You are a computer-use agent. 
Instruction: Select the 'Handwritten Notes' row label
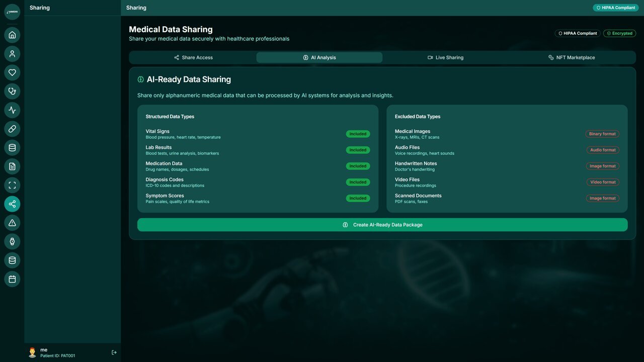(x=416, y=163)
